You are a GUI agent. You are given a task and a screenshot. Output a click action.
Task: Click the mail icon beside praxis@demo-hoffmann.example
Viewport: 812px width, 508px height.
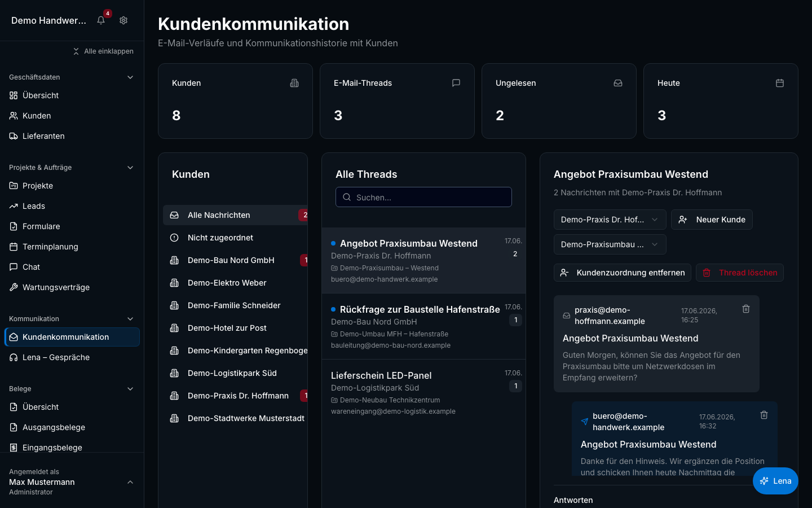click(x=567, y=316)
